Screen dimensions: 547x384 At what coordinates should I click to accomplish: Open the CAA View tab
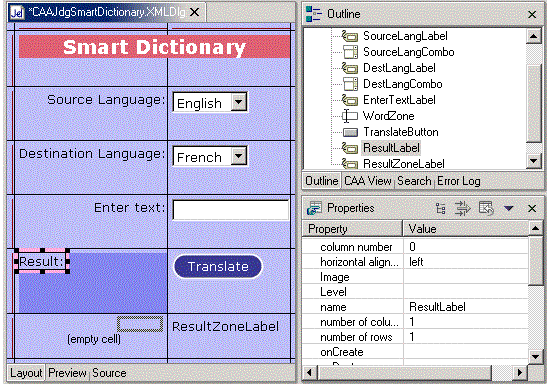click(368, 181)
